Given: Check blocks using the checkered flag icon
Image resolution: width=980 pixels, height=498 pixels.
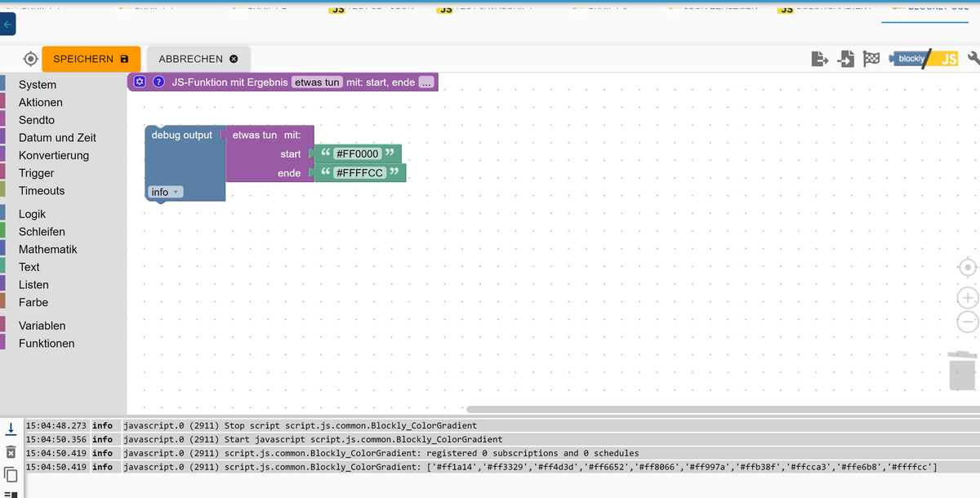Looking at the screenshot, I should pyautogui.click(x=872, y=59).
